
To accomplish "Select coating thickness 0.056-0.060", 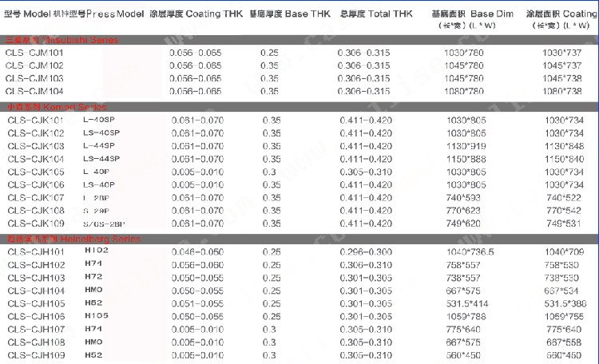I will pos(197,265).
